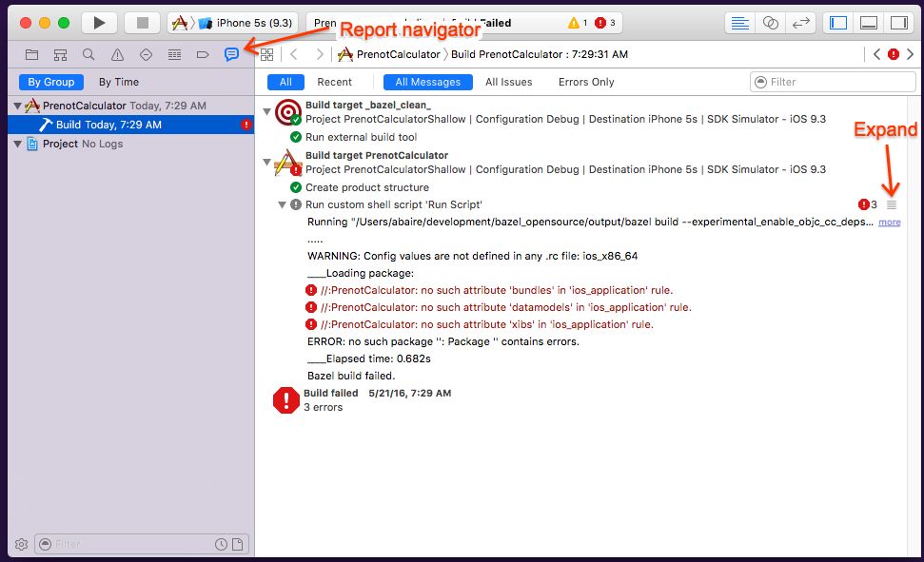Open the Test navigator diamond icon
The image size is (924, 562).
coord(146,55)
